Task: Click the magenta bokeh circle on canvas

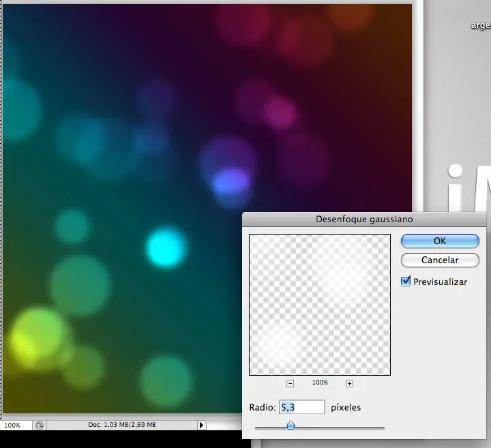Action: 280,112
